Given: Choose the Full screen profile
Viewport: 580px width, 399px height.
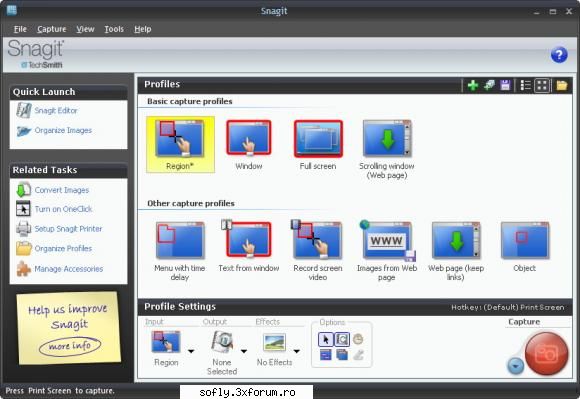Looking at the screenshot, I should coord(318,145).
